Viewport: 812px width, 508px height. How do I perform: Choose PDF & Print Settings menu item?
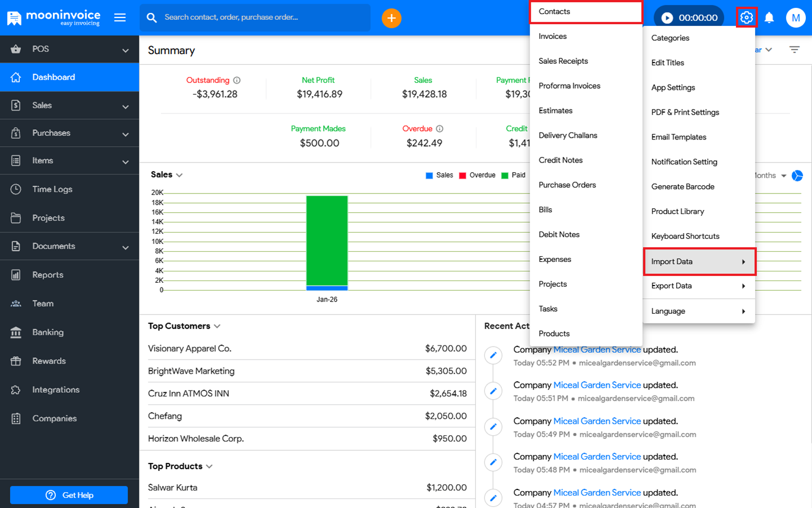(x=685, y=112)
